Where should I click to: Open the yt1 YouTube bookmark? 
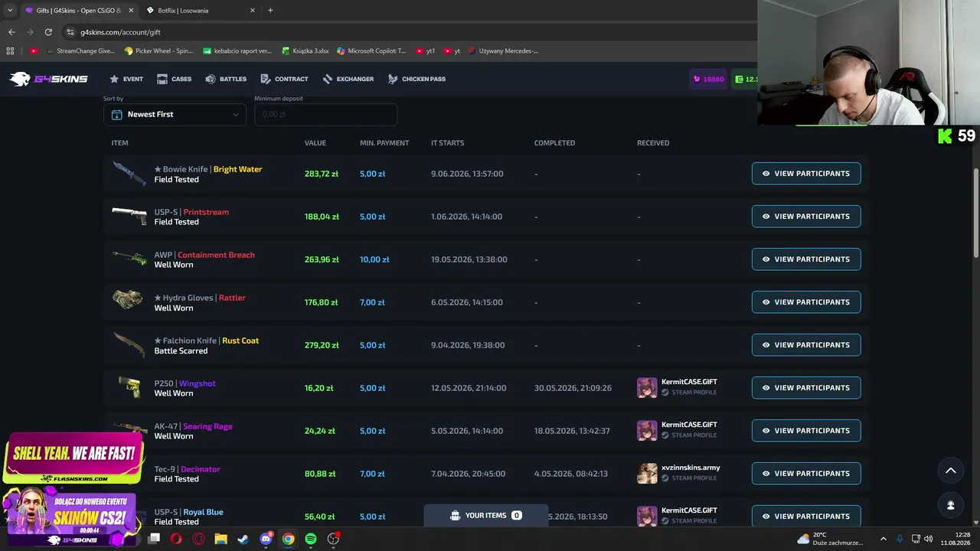pos(426,51)
